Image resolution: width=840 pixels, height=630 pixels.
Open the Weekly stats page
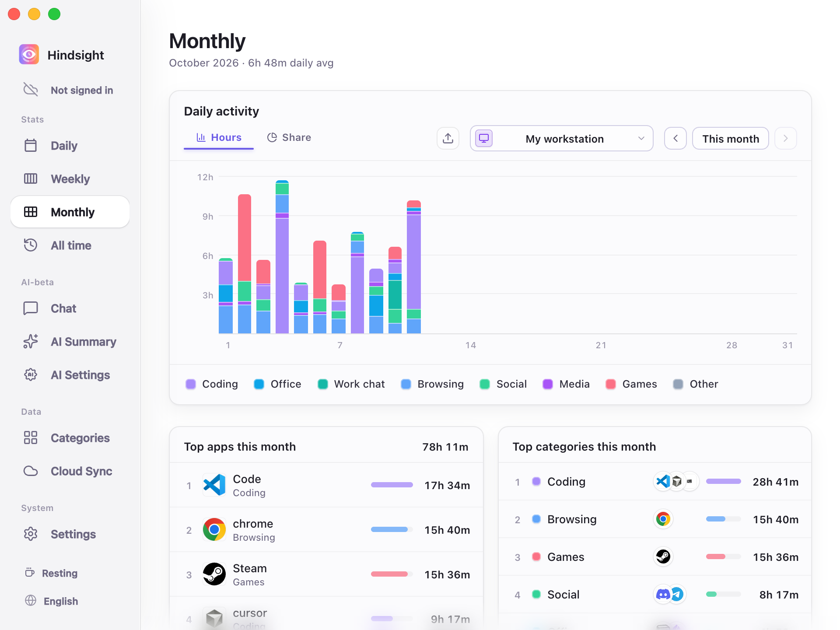click(70, 178)
